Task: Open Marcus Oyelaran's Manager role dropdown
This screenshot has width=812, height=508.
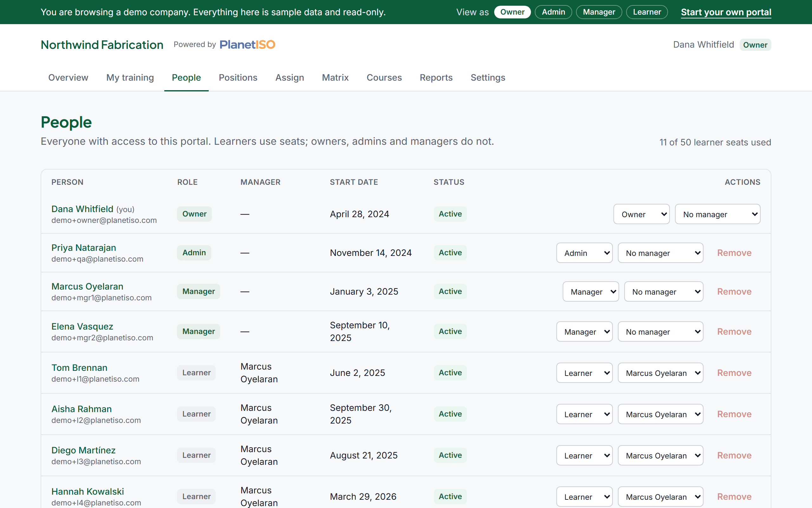Action: pos(591,291)
